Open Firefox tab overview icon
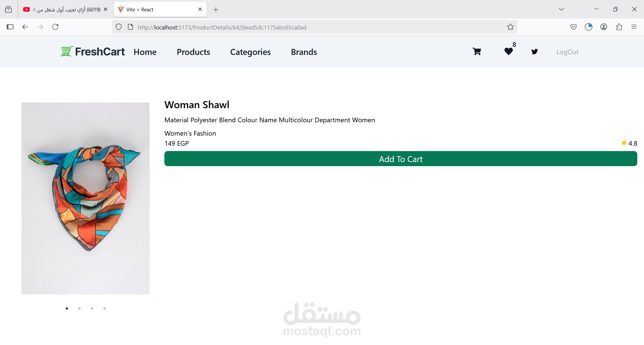 coord(8,9)
